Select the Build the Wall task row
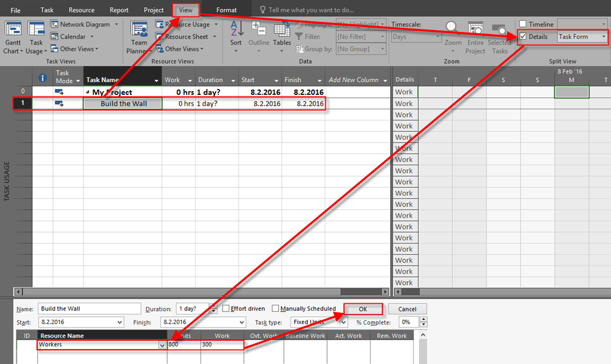The height and width of the screenshot is (364, 611). pos(123,104)
